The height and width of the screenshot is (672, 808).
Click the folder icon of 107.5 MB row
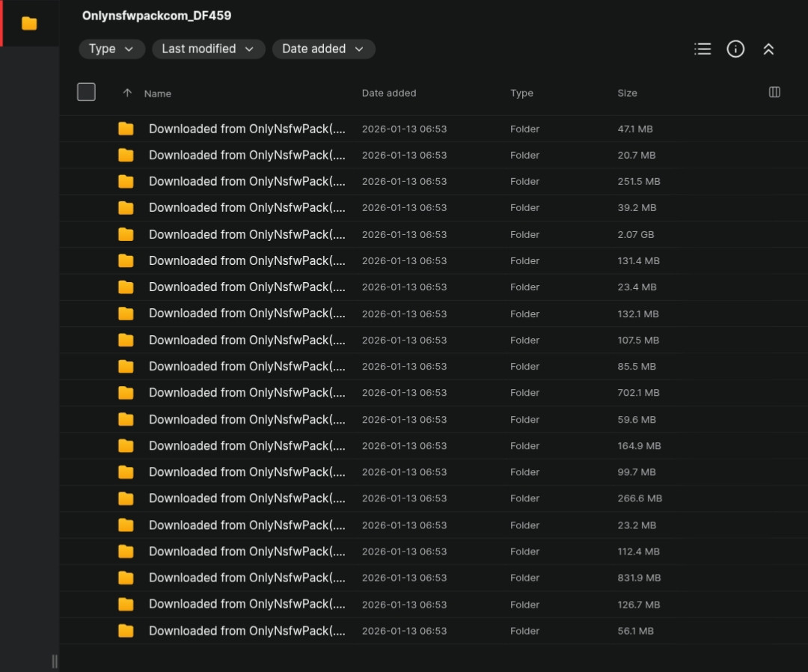(126, 340)
